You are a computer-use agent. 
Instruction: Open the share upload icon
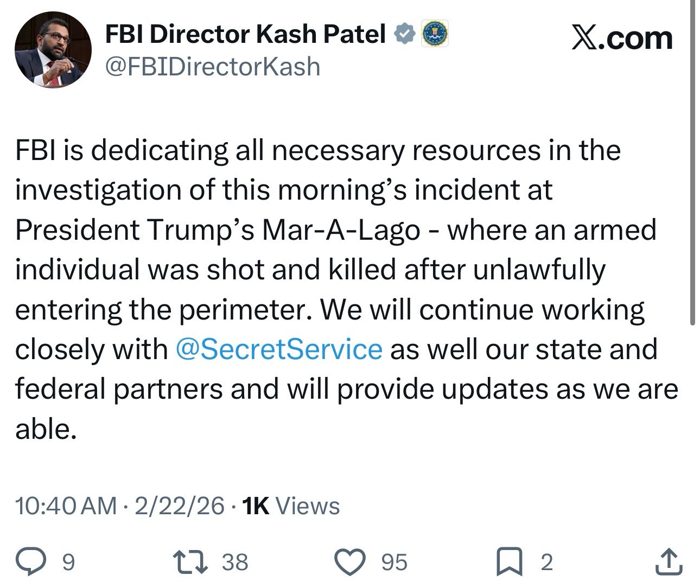[668, 562]
